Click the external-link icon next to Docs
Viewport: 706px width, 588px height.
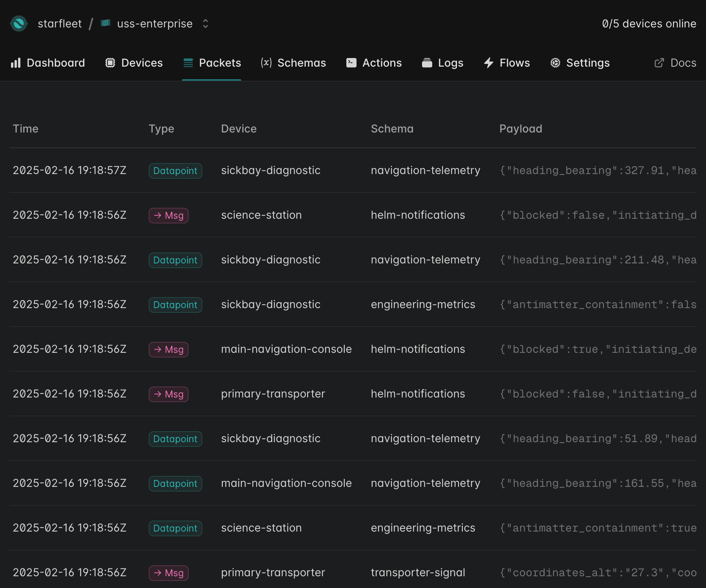pos(659,63)
